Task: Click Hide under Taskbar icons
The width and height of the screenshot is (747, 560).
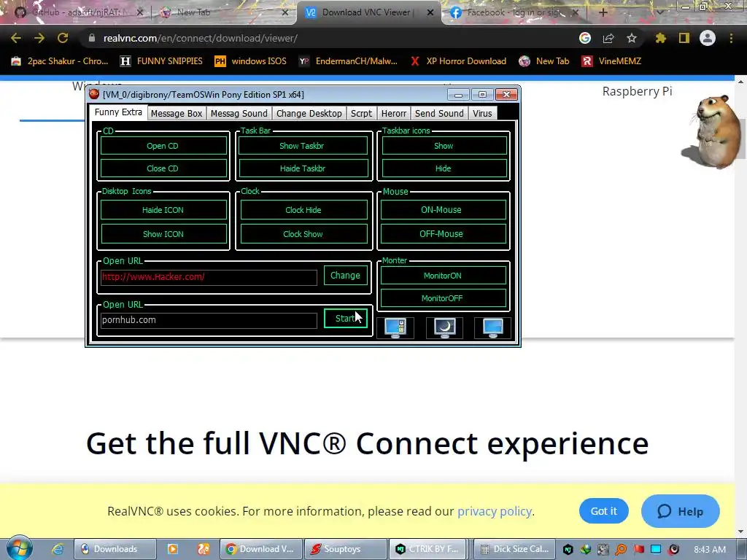Action: 444,168
